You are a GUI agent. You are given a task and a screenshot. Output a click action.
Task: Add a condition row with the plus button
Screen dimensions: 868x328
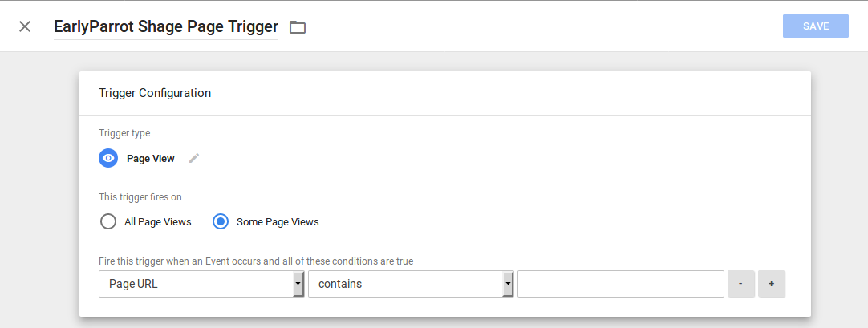(772, 284)
